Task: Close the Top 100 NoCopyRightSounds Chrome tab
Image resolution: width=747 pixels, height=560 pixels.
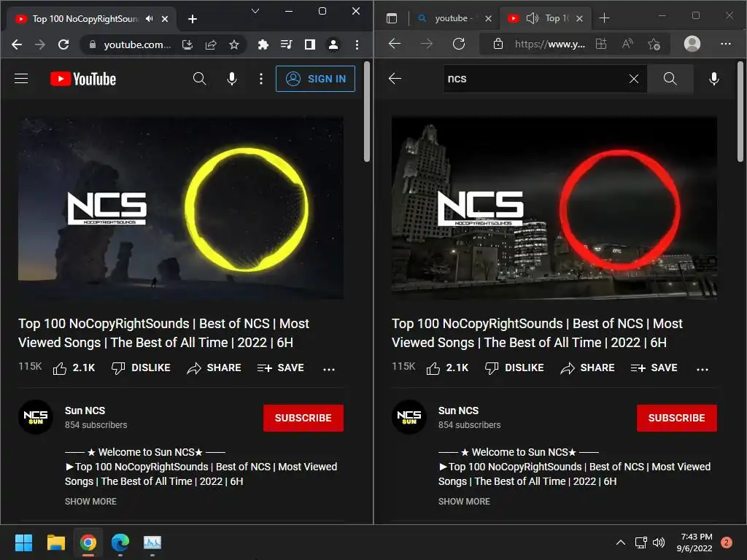Action: 165,19
